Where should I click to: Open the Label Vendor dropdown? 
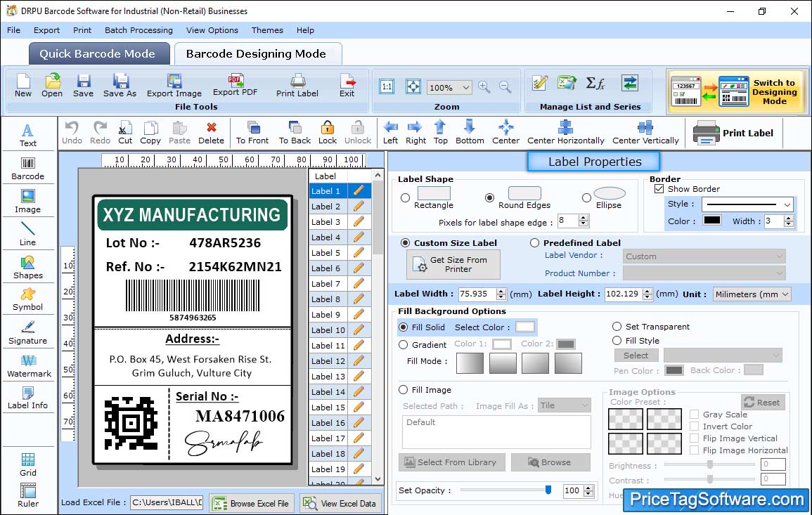704,256
